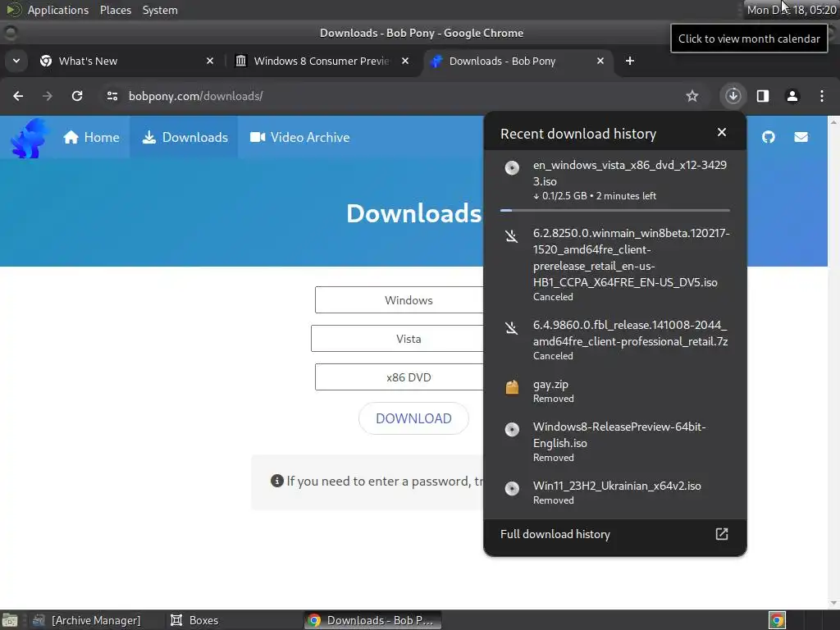Viewport: 840px width, 630px height.
Task: Close the Recent download history popup
Action: click(722, 132)
